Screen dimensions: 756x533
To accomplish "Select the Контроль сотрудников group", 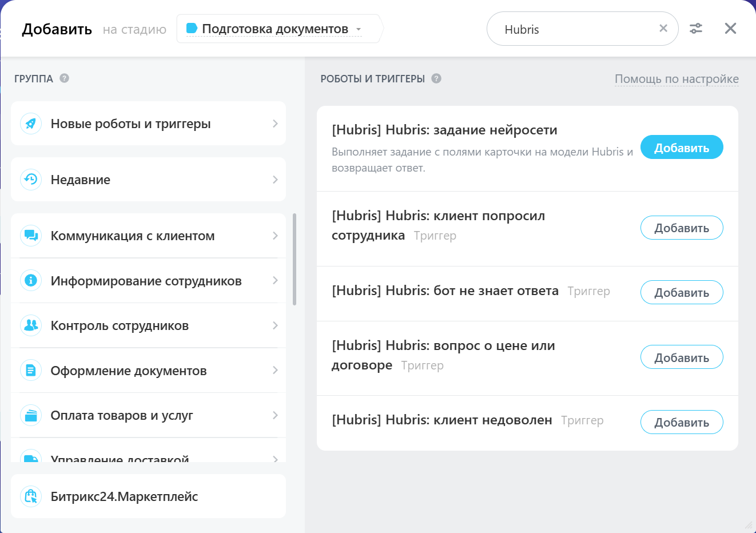I will pyautogui.click(x=148, y=325).
